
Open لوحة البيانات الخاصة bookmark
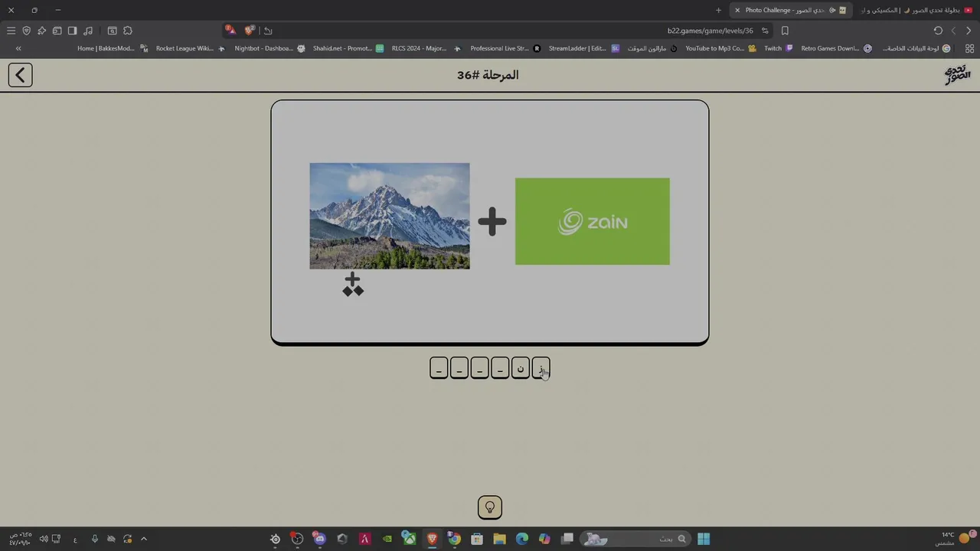point(916,48)
